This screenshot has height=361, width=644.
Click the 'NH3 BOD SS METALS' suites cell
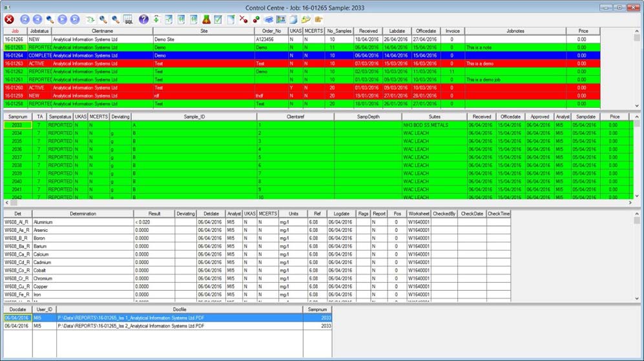coord(435,125)
